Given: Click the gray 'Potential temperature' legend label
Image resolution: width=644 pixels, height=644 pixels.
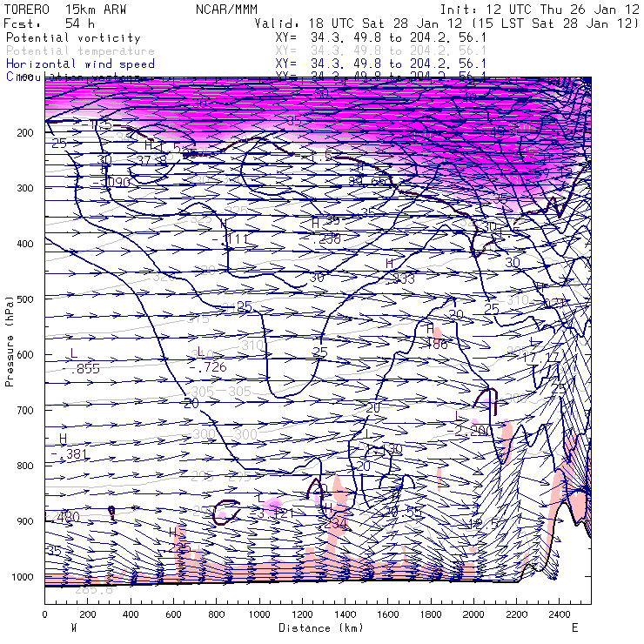Looking at the screenshot, I should click(80, 51).
